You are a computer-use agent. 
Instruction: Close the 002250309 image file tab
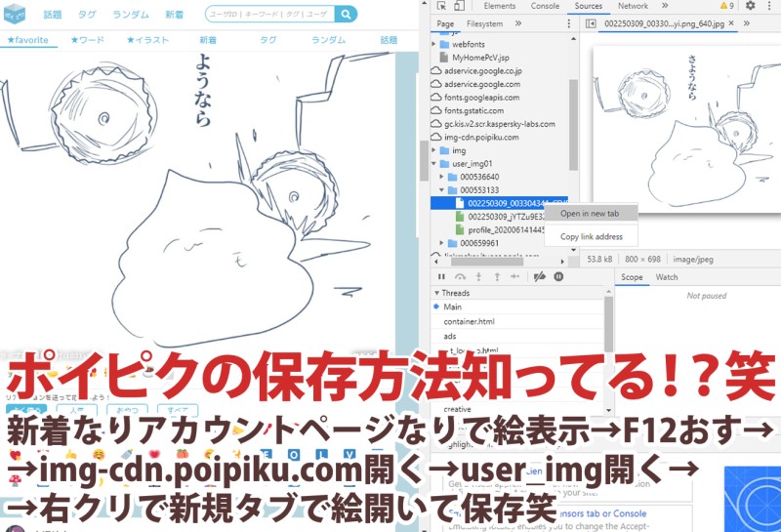point(731,22)
